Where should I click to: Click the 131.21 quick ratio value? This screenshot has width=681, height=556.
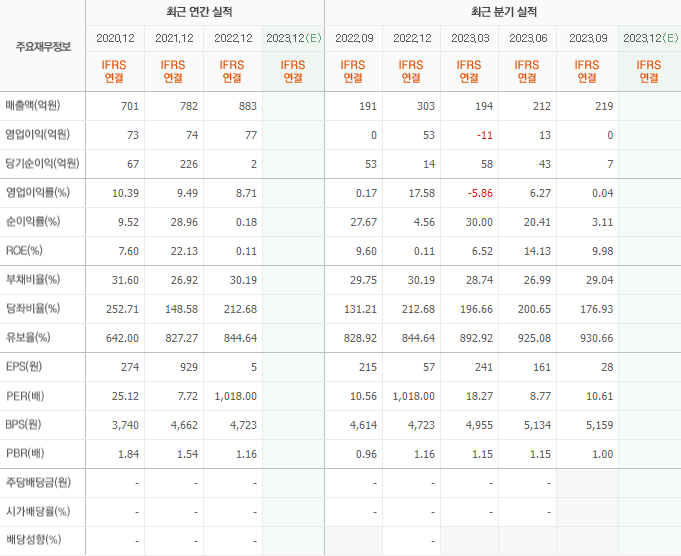[x=360, y=309]
